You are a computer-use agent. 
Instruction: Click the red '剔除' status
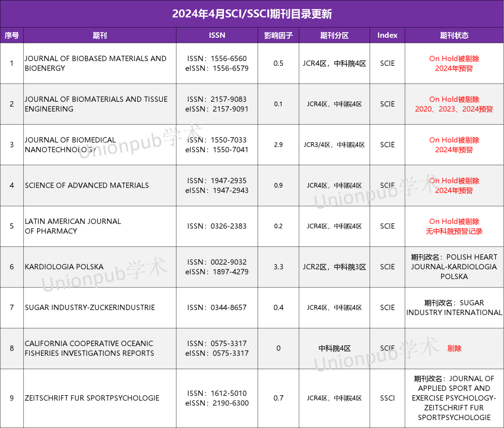point(454,348)
